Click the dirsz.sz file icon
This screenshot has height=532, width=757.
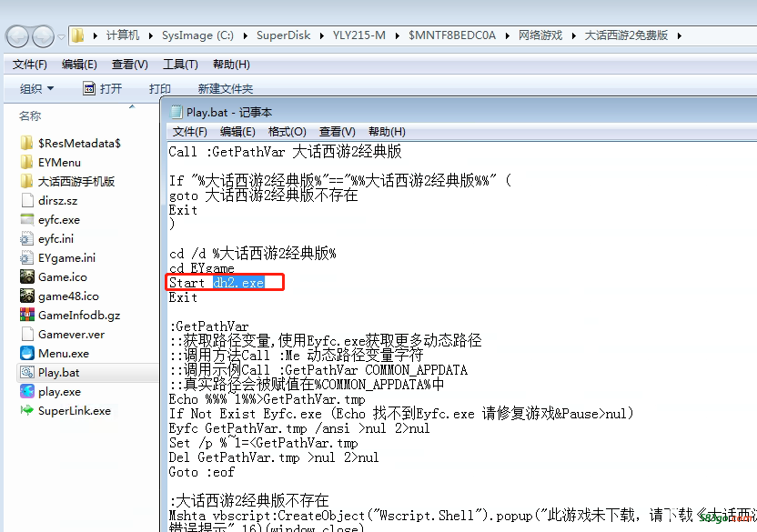point(27,200)
